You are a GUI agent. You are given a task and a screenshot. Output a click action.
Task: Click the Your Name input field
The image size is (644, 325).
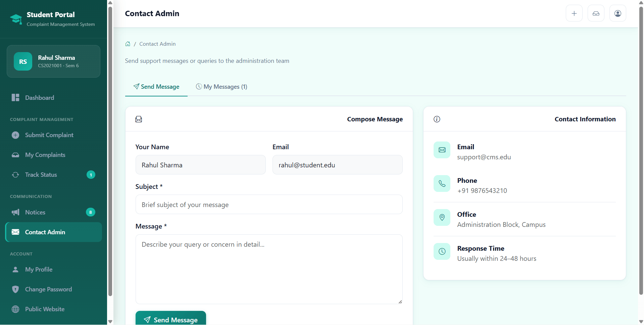[x=201, y=165]
